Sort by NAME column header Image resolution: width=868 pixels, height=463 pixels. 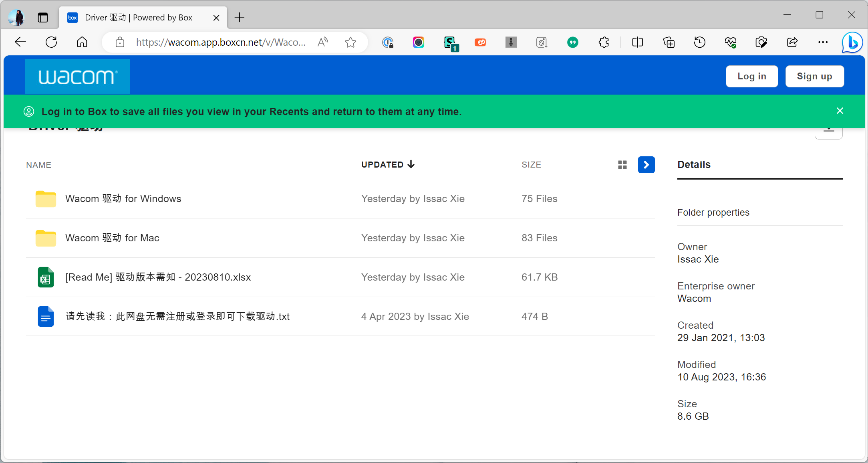(x=38, y=165)
